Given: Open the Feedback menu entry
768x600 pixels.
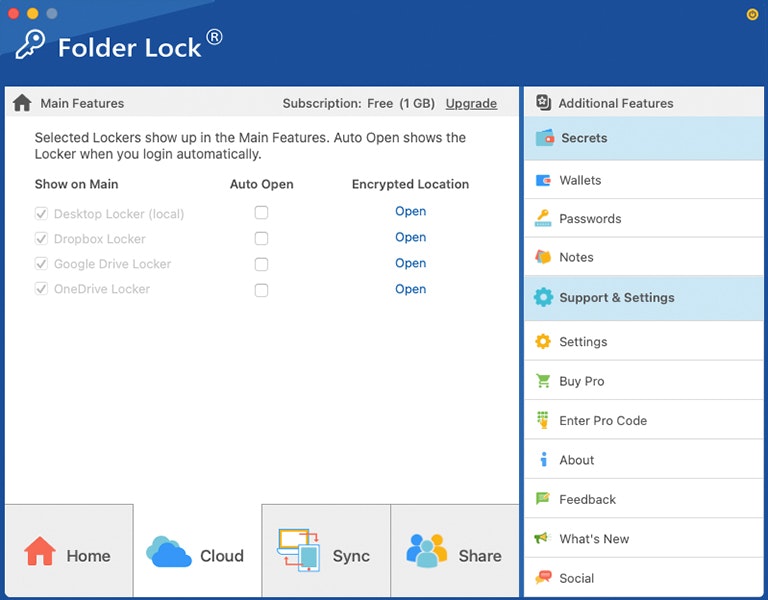Looking at the screenshot, I should point(644,499).
